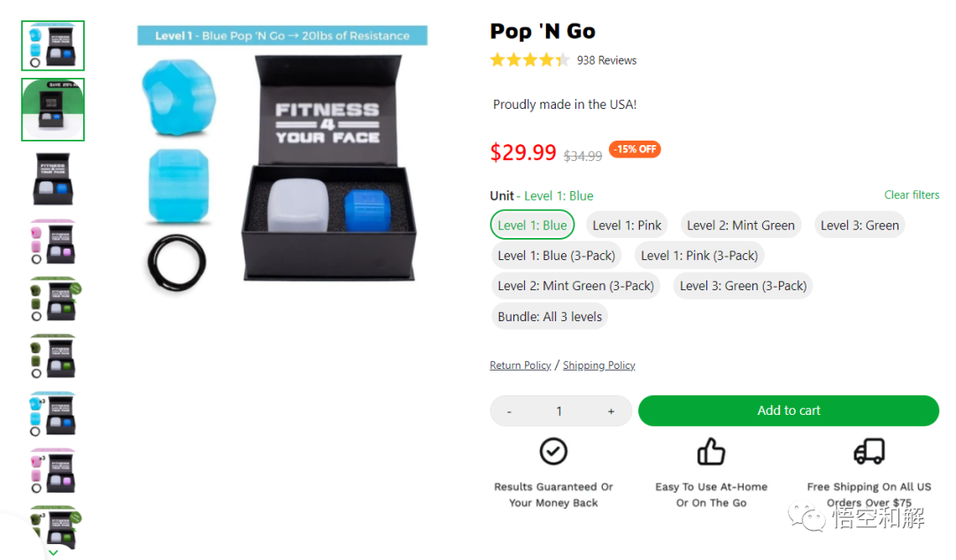956x560 pixels.
Task: Click the star rating icons
Action: pyautogui.click(x=530, y=60)
